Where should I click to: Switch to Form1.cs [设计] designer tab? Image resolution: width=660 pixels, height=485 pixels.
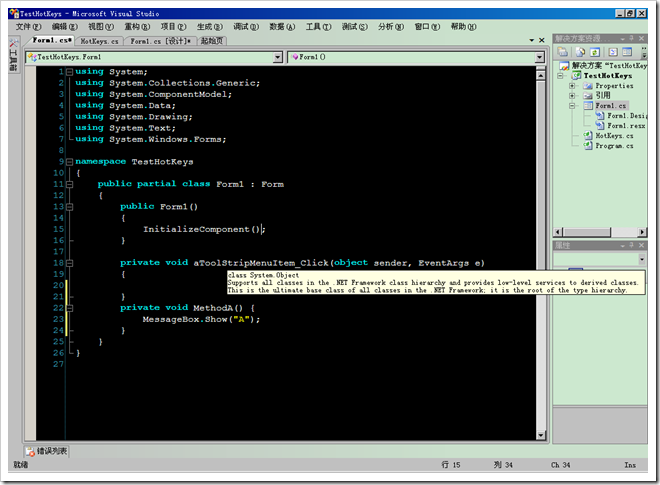click(160, 41)
